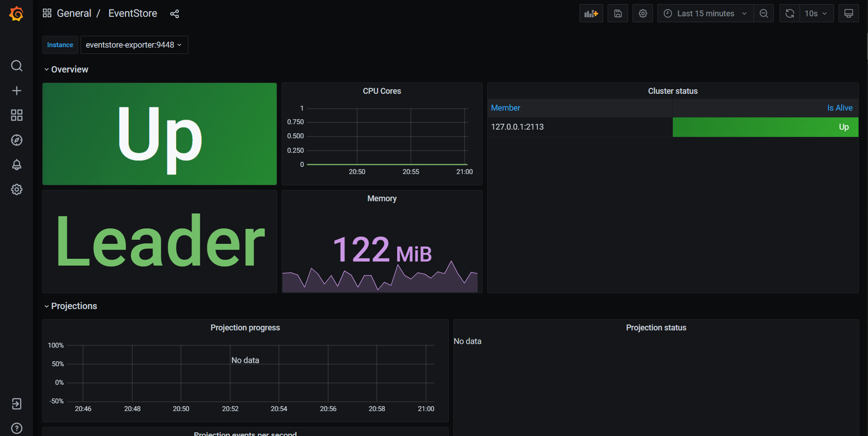Click the green Up cell in Cluster status
The image size is (868, 436).
[766, 127]
